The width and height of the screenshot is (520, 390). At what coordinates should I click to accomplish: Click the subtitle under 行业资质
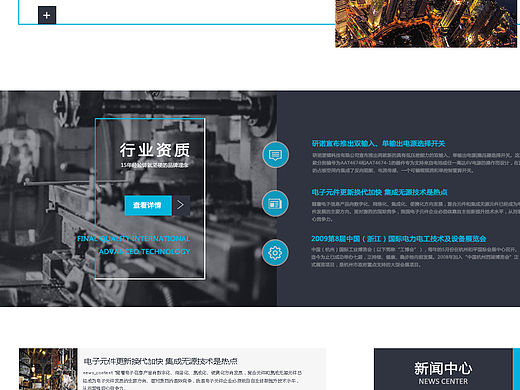tap(155, 165)
